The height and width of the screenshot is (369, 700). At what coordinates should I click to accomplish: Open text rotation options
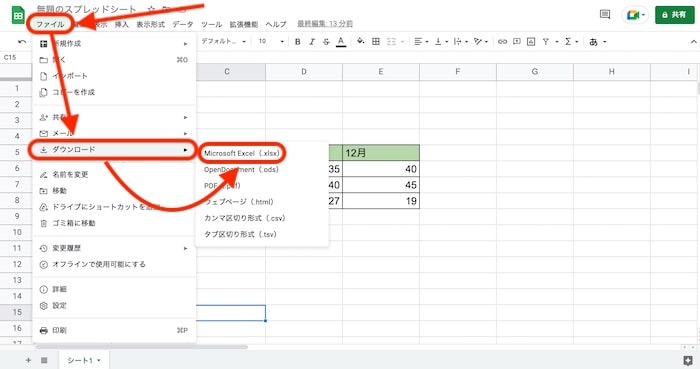point(480,41)
